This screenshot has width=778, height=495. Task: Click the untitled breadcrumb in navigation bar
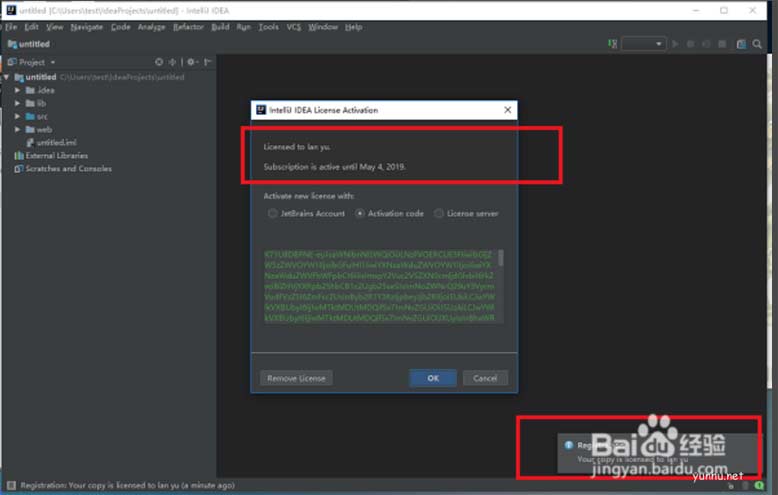click(29, 44)
